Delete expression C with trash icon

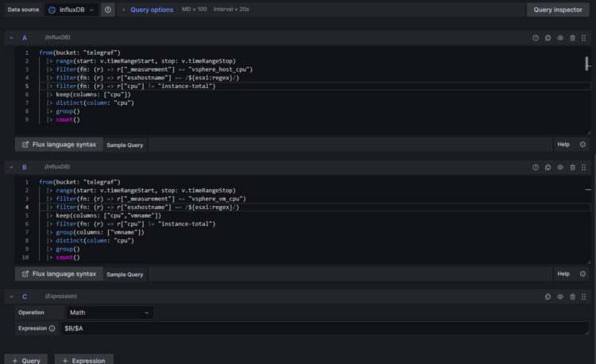click(x=572, y=296)
